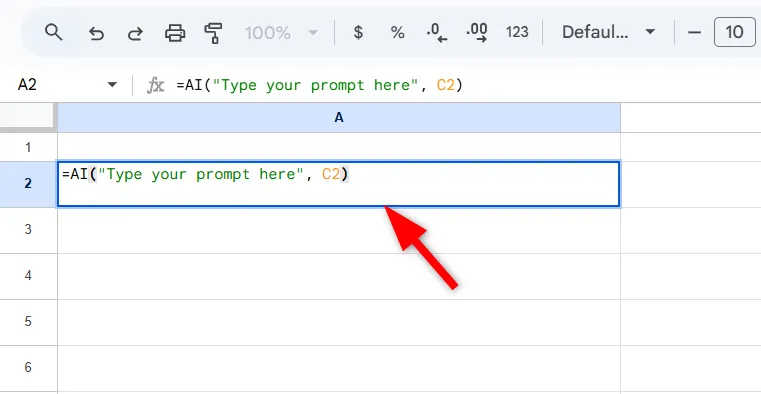Click the font size field showing 10
This screenshot has width=761, height=394.
tap(734, 33)
